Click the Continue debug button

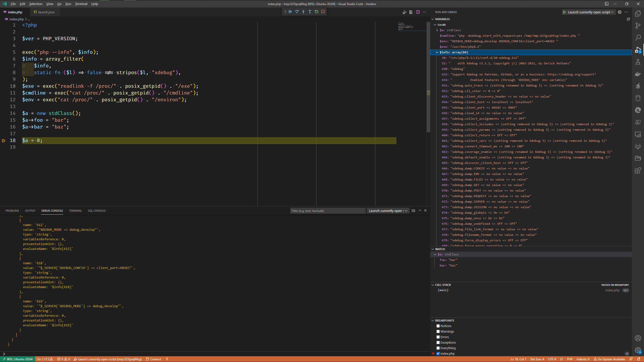click(290, 12)
